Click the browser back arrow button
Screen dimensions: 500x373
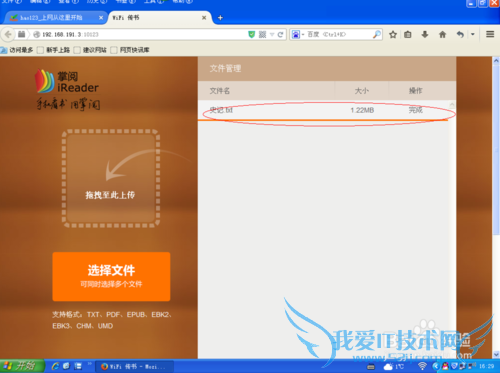pos(8,34)
